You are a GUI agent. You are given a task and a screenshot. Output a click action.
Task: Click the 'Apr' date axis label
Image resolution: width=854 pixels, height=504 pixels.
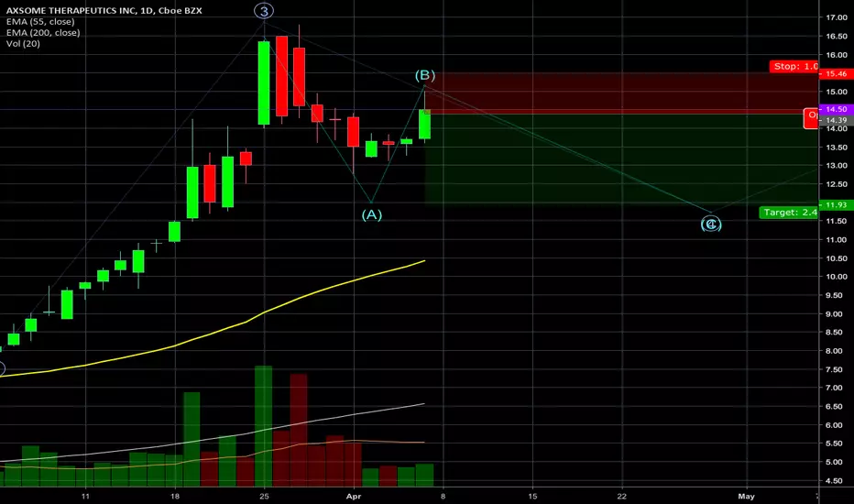354,497
